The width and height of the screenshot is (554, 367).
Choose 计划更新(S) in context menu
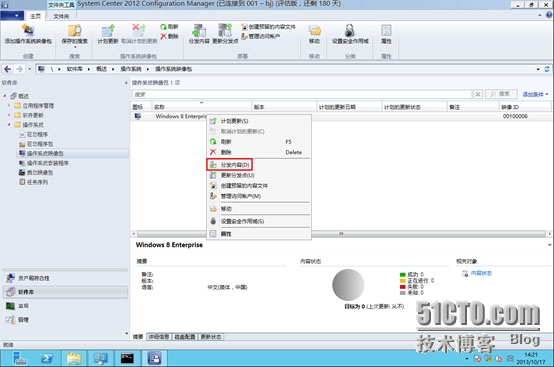[259, 121]
